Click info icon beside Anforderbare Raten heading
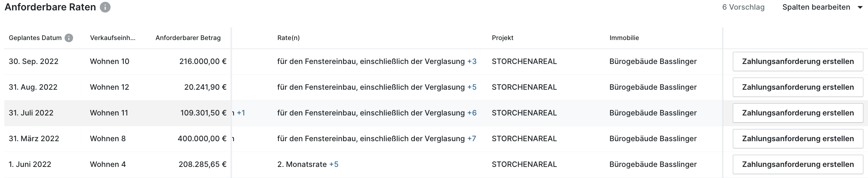This screenshot has height=178, width=868. tap(105, 7)
